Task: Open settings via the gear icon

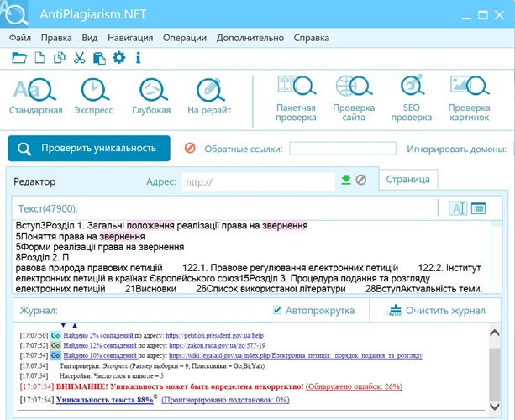Action: pyautogui.click(x=119, y=58)
